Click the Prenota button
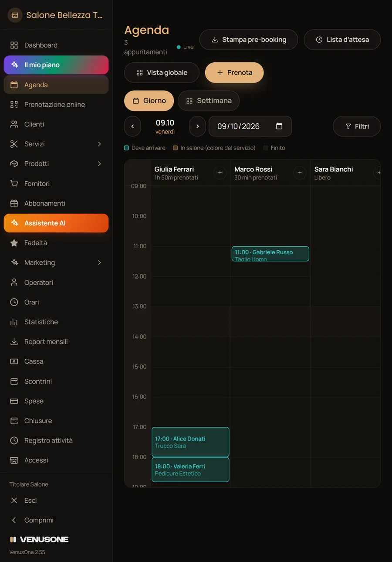This screenshot has height=562, width=392. point(234,73)
